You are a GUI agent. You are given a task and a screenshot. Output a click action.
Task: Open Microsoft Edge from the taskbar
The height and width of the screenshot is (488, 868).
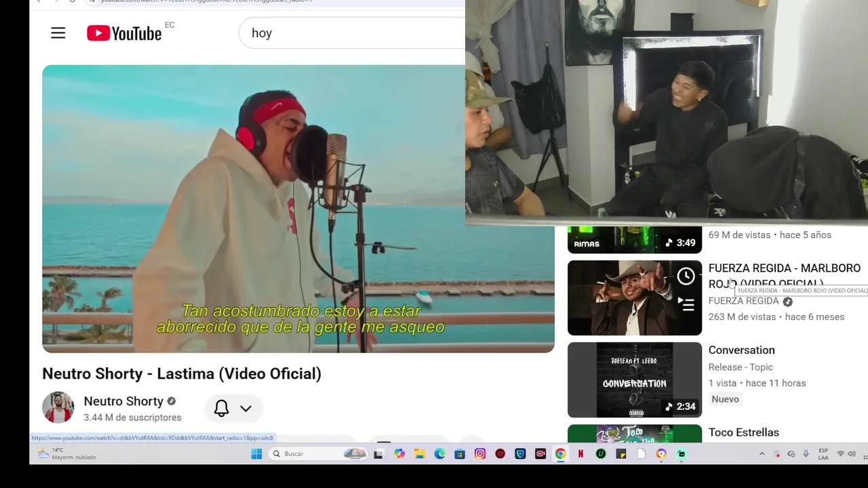click(439, 454)
